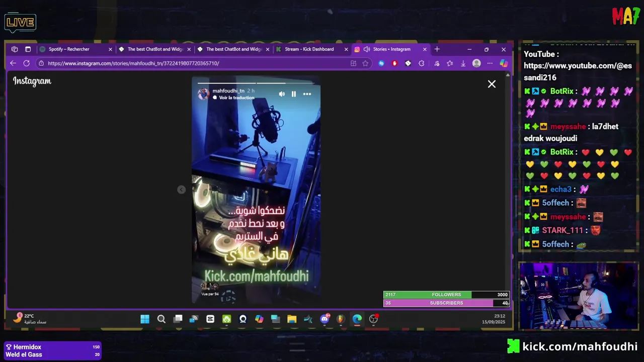This screenshot has width=644, height=362.
Task: Pause the Instagram story playback
Action: tap(294, 94)
